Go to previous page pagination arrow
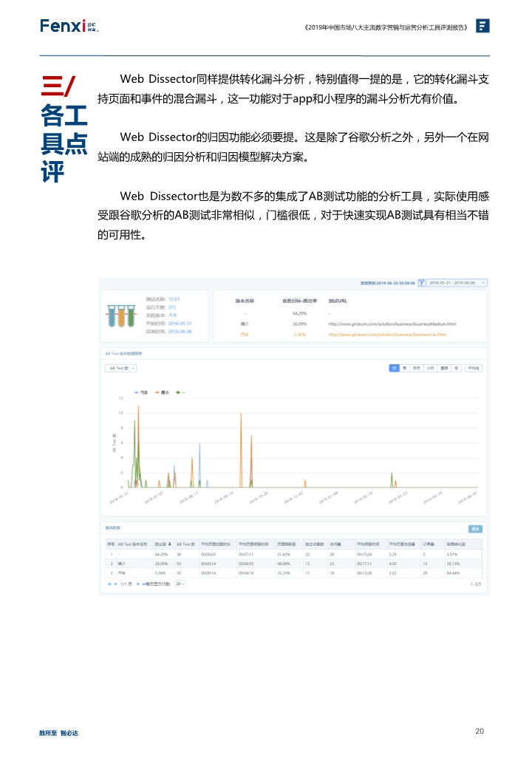Screen dimensions: 532x767 [x=115, y=584]
